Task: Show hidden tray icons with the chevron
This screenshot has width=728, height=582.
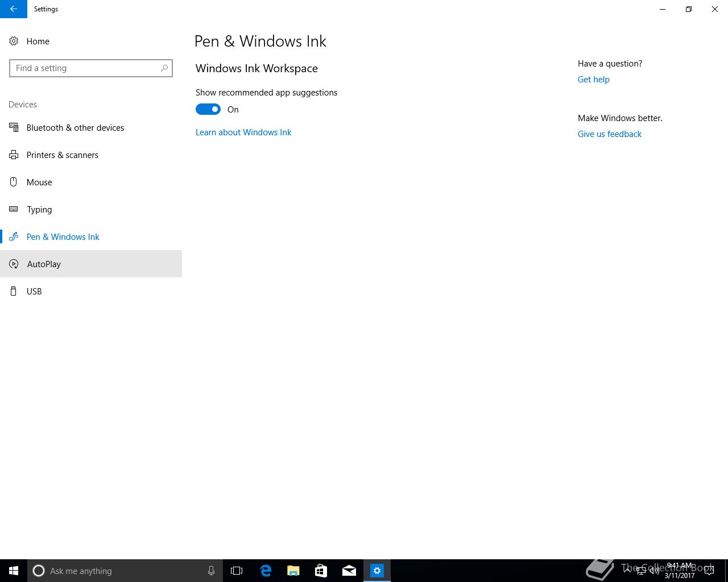Action: [627, 571]
